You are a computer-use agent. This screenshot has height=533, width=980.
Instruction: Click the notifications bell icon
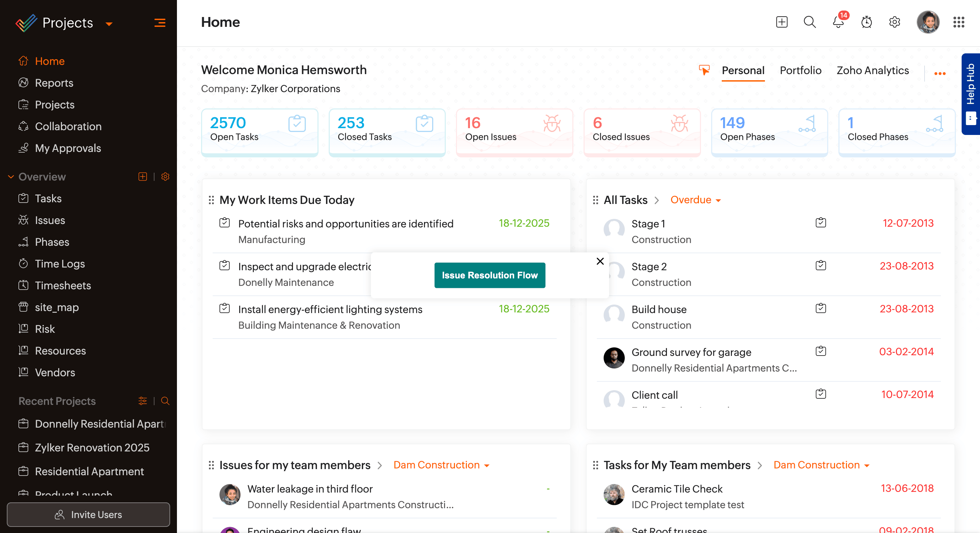(x=838, y=22)
